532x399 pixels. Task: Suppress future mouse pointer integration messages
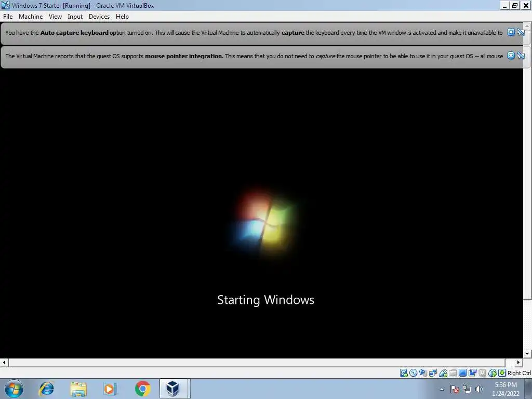click(521, 56)
